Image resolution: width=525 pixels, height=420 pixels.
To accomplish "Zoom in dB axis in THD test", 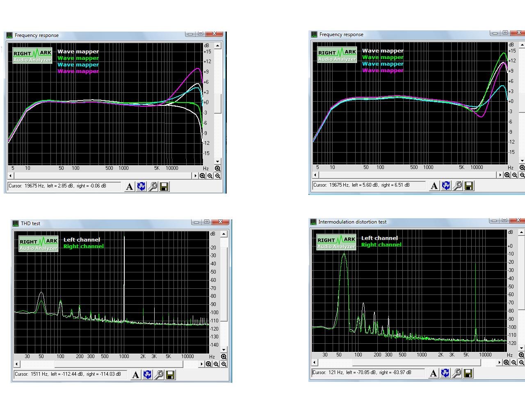I will point(224,356).
